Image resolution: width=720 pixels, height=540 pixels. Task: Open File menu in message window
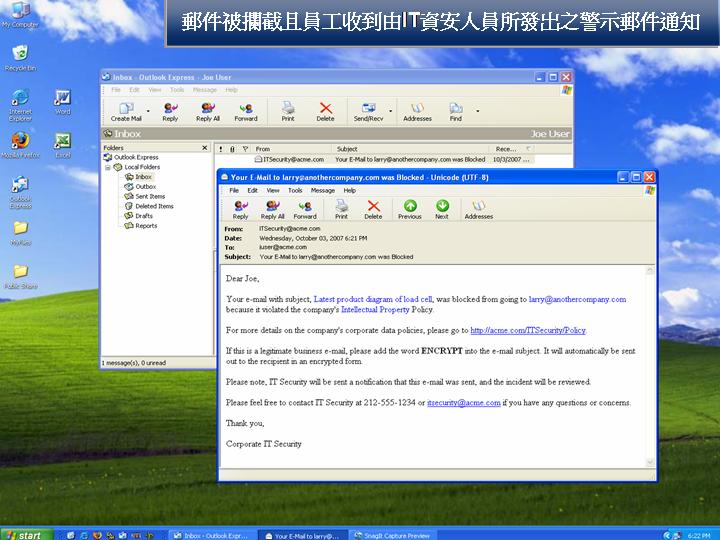point(234,190)
